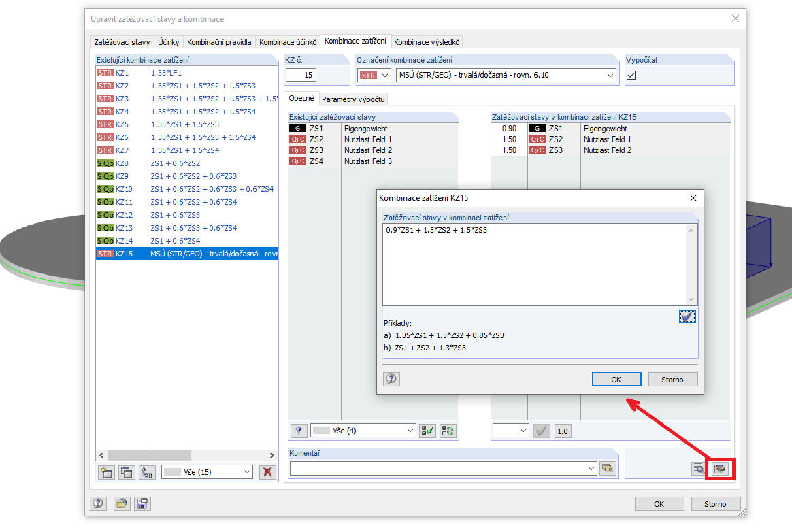Click OK in the main dialog
The width and height of the screenshot is (792, 532).
pos(659,503)
